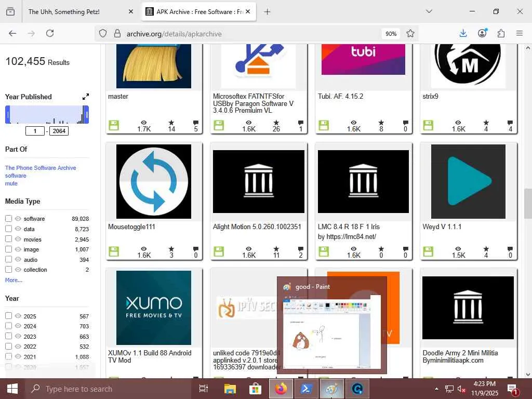Open The Phone Software Archive link
Image resolution: width=532 pixels, height=399 pixels.
click(x=41, y=168)
